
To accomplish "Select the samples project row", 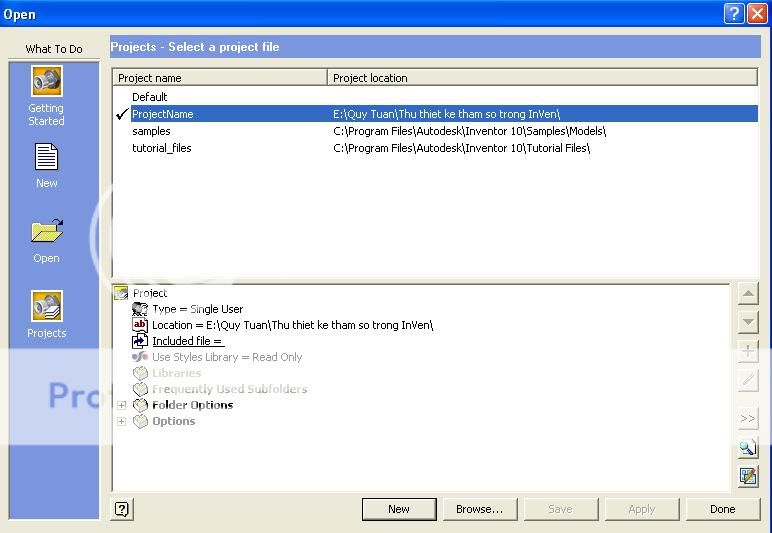I will click(435, 131).
